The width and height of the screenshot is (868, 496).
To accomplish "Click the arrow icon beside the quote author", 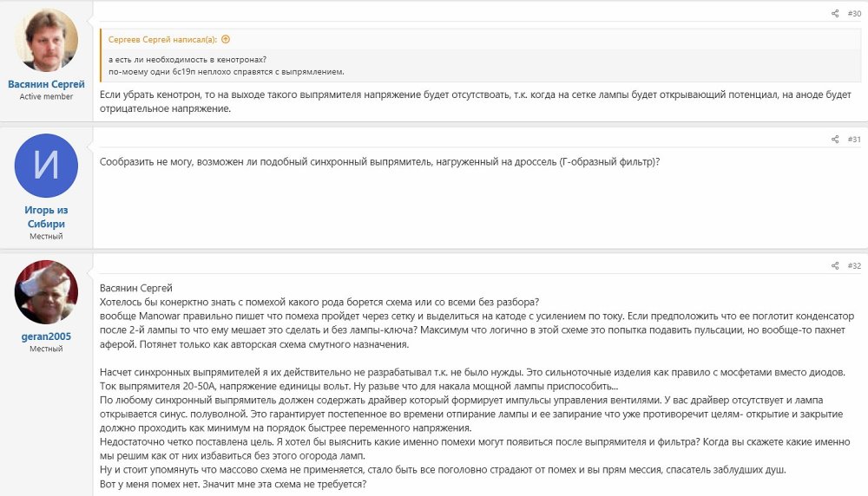I will (226, 39).
